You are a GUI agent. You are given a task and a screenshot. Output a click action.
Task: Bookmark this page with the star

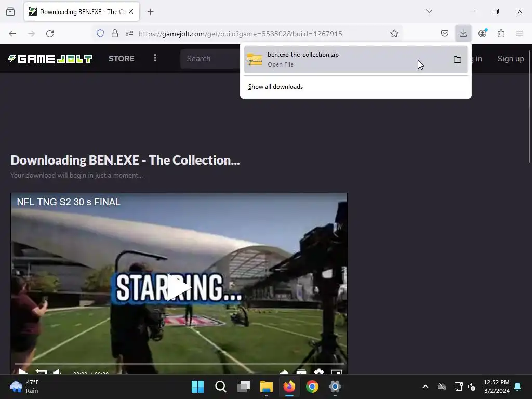(394, 33)
